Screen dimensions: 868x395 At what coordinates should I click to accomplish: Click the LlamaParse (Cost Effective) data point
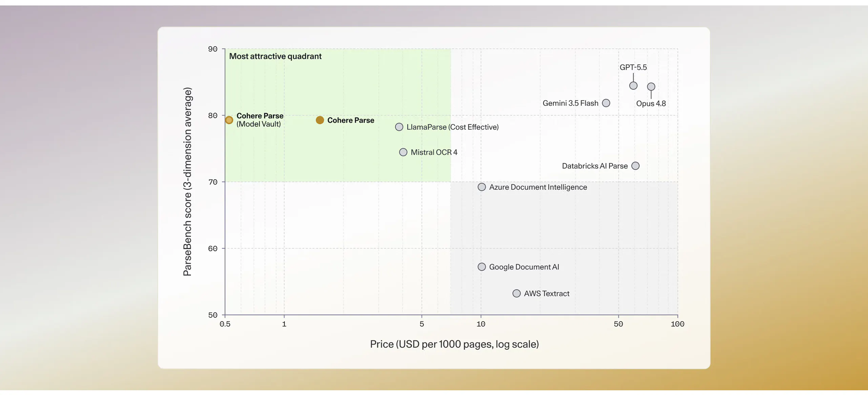coord(399,127)
